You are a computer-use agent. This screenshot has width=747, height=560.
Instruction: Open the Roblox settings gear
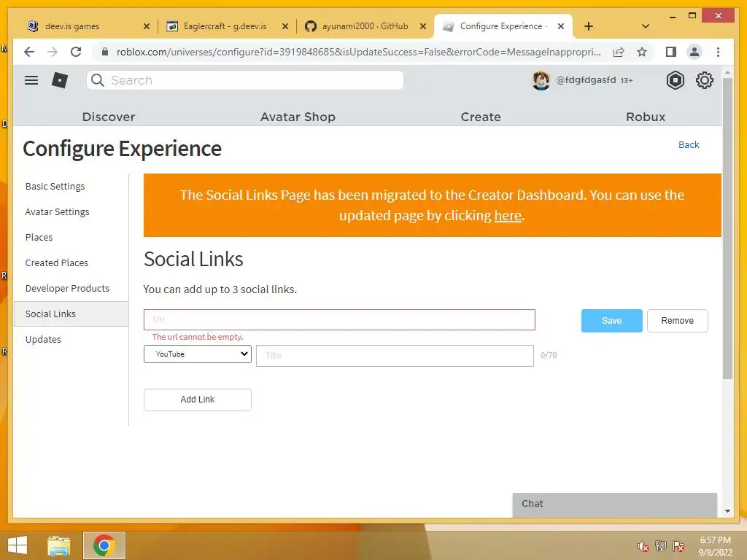[x=704, y=80]
